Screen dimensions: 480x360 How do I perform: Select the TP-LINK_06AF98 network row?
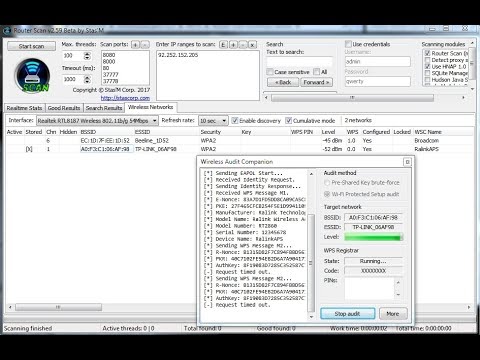tap(239, 149)
